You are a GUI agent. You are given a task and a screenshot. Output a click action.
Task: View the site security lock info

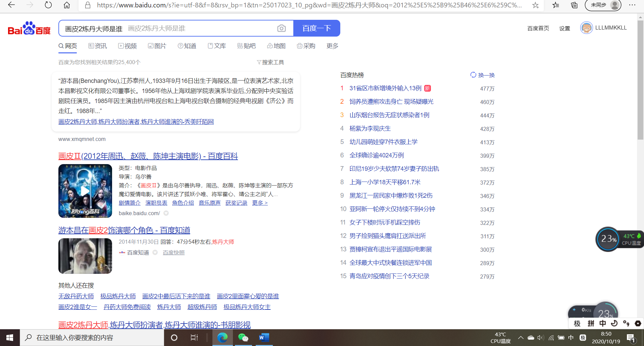click(88, 5)
